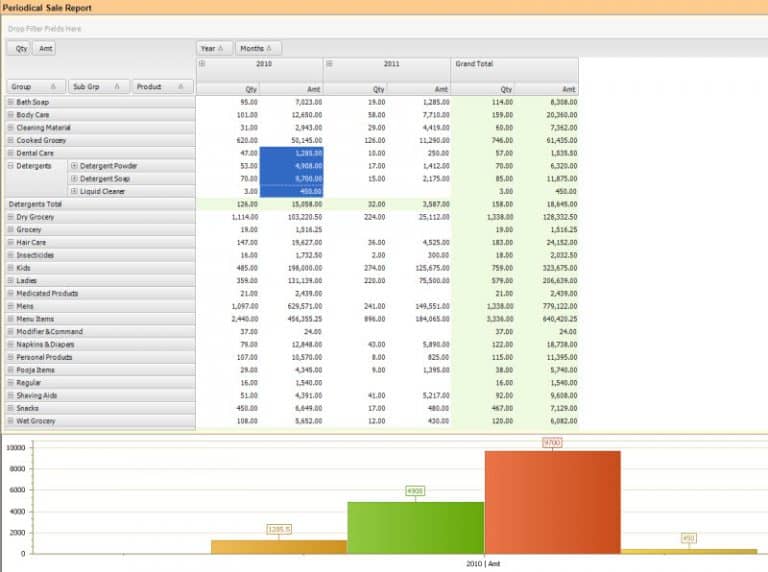Click the orange 9700 chart bar
The height and width of the screenshot is (572, 768).
click(551, 500)
